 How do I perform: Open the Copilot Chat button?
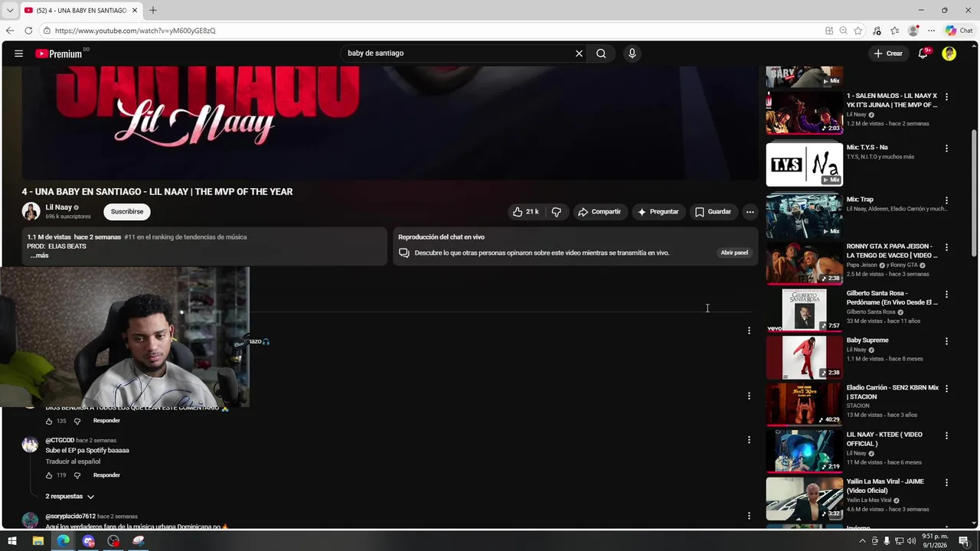959,31
